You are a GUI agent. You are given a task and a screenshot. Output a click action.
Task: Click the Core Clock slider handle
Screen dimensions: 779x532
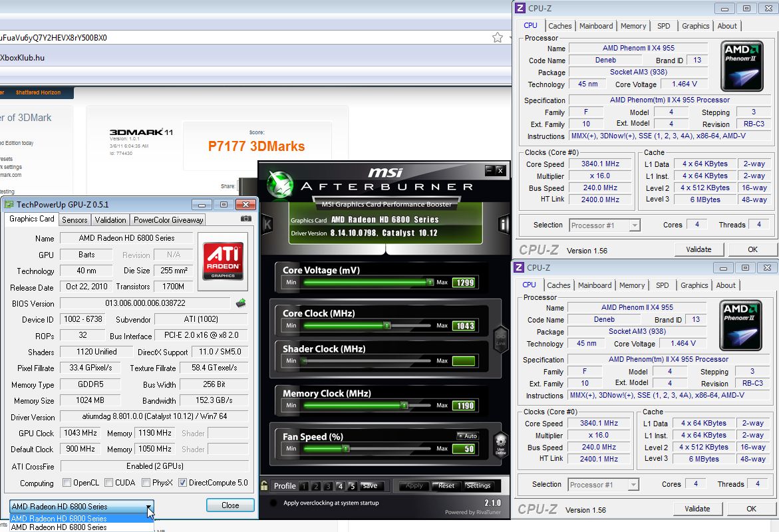pyautogui.click(x=387, y=325)
